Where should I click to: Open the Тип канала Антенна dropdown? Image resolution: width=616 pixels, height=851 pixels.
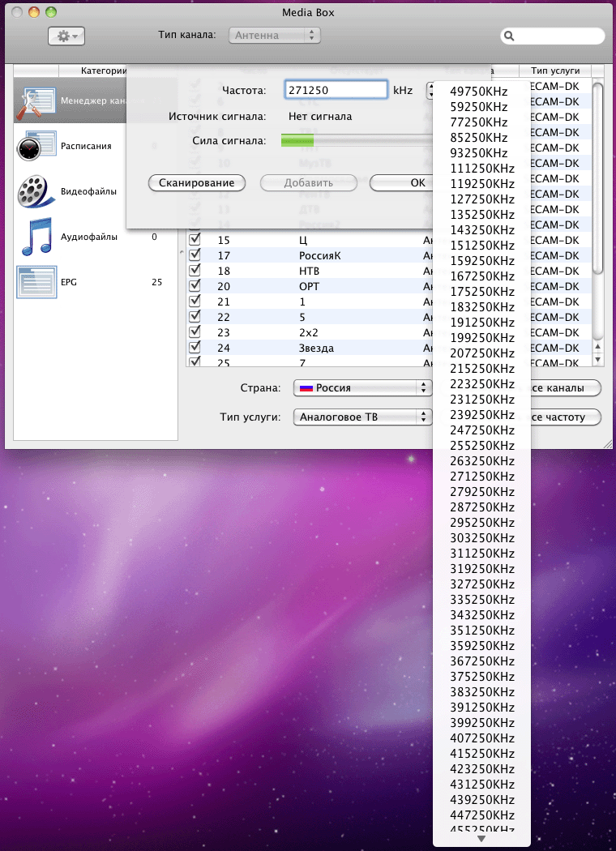click(x=275, y=36)
